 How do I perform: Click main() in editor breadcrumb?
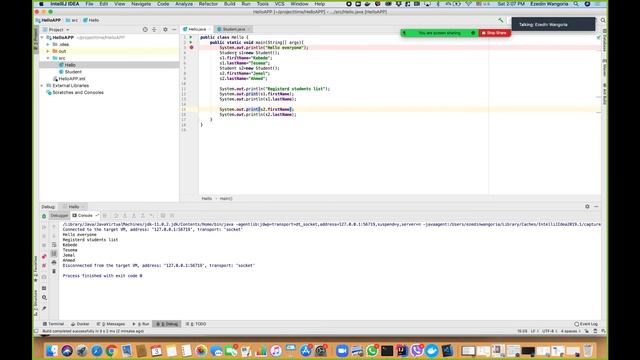pyautogui.click(x=226, y=198)
